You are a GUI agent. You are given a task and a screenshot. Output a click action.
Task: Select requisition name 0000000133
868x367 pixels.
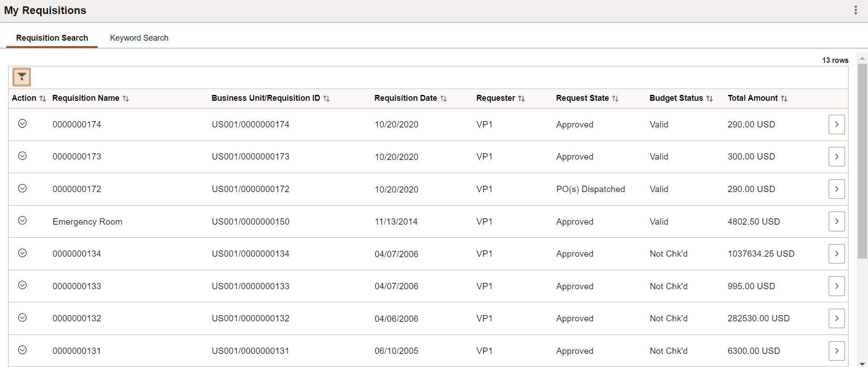point(77,286)
